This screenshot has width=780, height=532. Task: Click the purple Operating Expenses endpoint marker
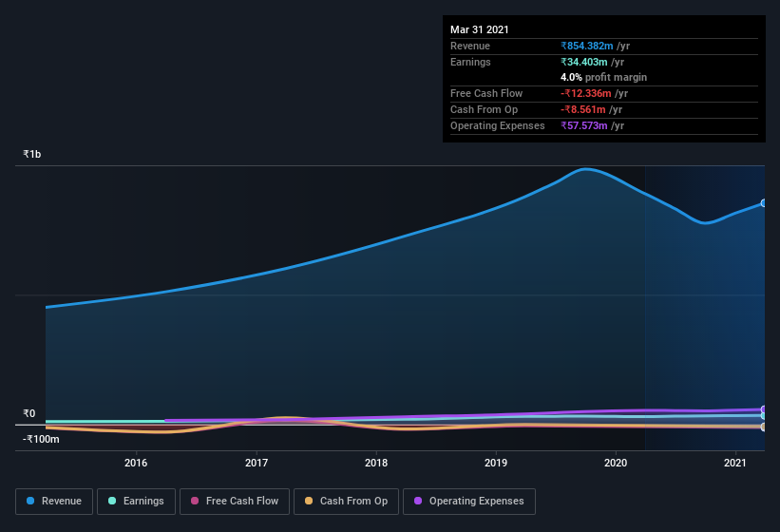pos(764,409)
